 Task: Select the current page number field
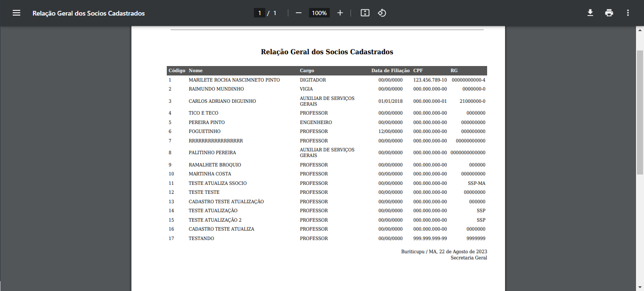259,13
